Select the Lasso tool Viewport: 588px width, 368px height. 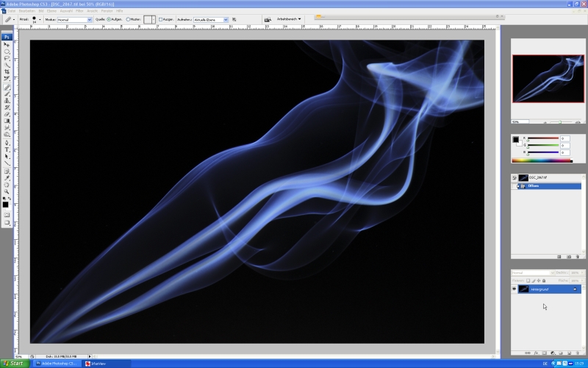[x=7, y=58]
